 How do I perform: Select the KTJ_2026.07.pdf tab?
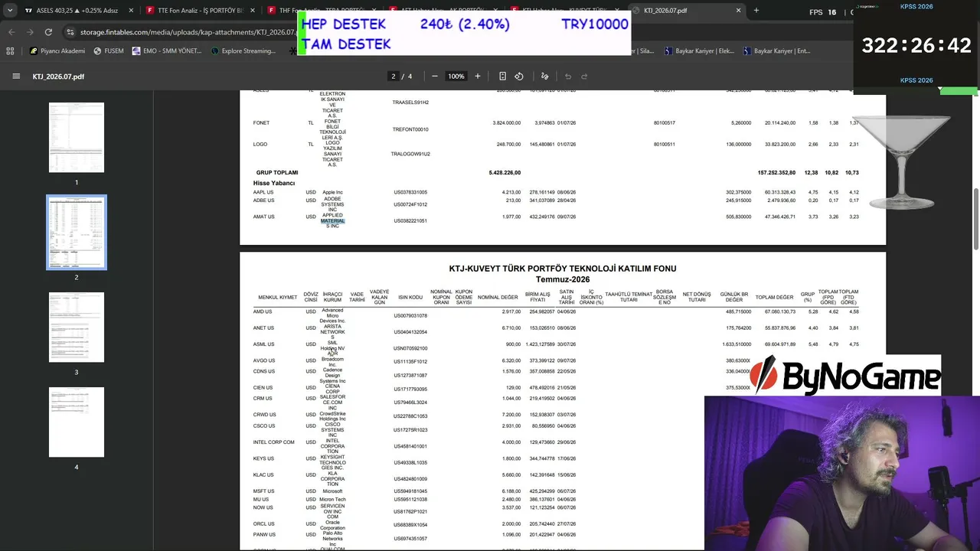pyautogui.click(x=688, y=11)
